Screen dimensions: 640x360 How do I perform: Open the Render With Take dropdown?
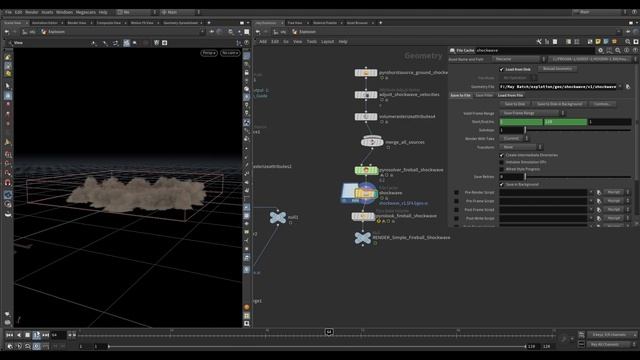coord(514,138)
